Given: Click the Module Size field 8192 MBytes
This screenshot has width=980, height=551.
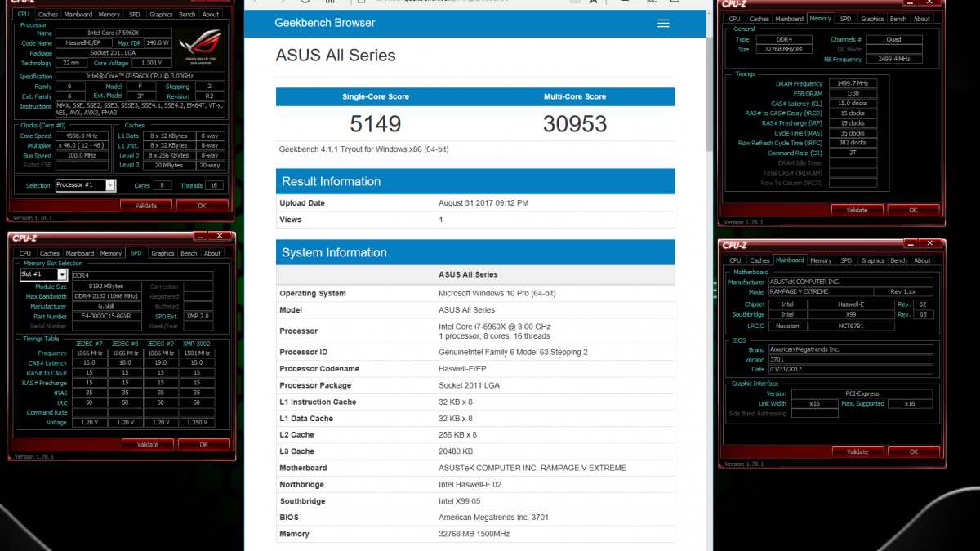Looking at the screenshot, I should tap(108, 287).
